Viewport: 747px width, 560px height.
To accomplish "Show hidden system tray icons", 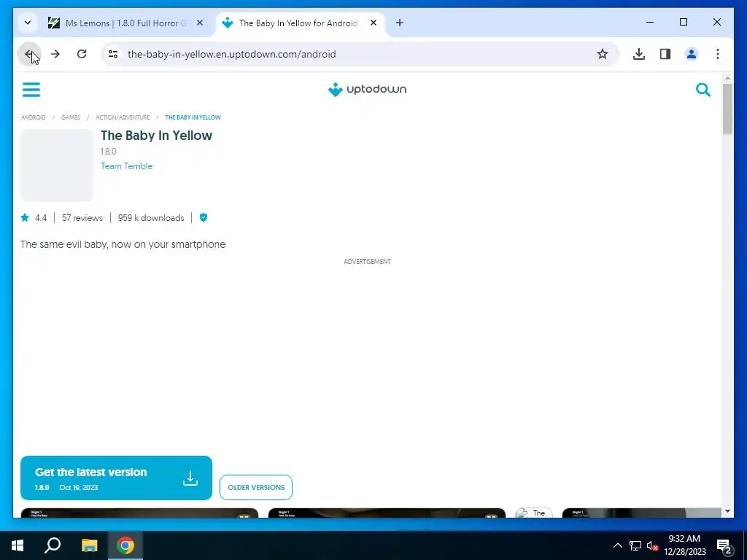I will 617,545.
